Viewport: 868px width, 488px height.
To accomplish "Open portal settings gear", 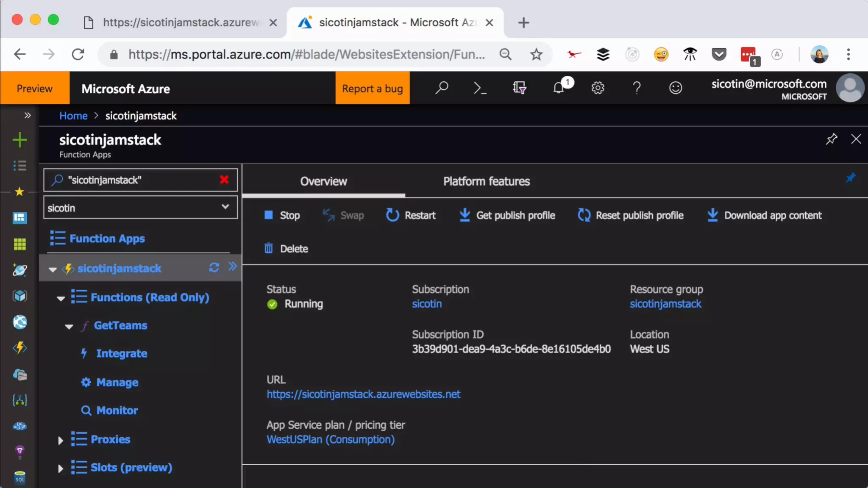I will pos(598,88).
